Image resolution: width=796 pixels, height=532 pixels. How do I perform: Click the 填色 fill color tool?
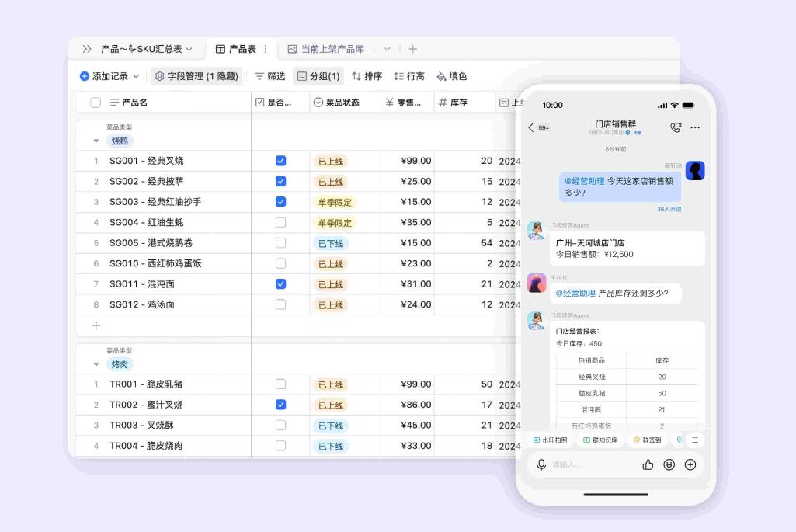[451, 76]
